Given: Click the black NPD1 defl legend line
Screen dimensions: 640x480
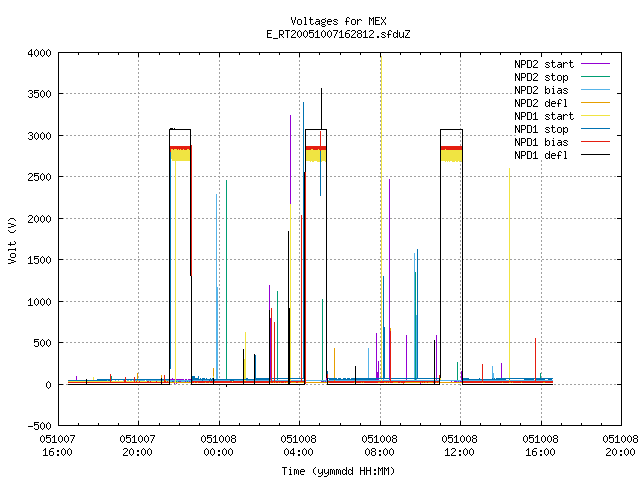Looking at the screenshot, I should pos(596,155).
